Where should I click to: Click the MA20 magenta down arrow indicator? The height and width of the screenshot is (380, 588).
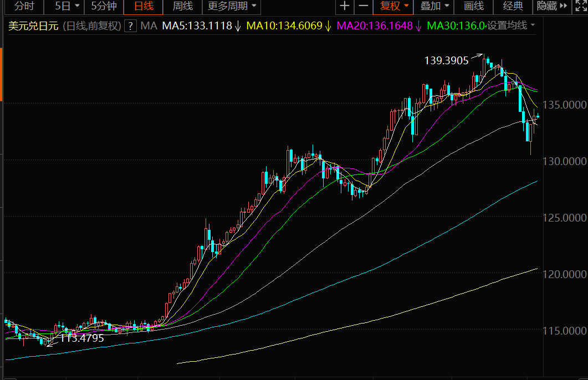418,26
